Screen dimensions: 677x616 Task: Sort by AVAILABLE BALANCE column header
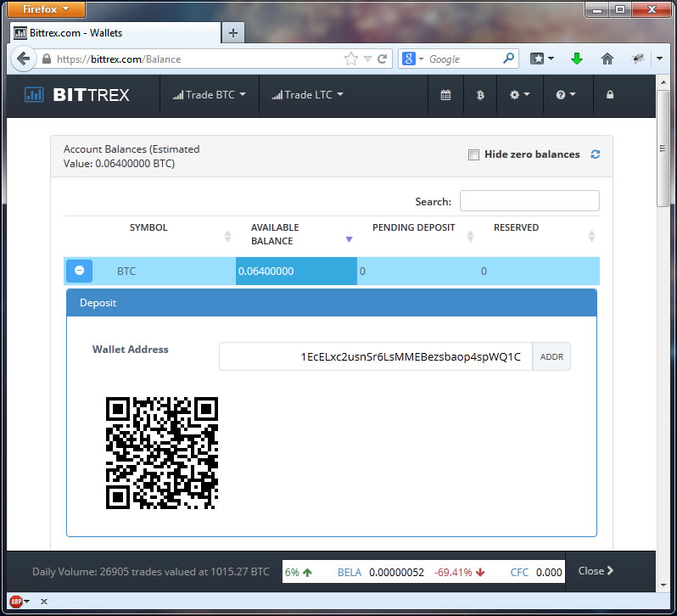pyautogui.click(x=275, y=234)
